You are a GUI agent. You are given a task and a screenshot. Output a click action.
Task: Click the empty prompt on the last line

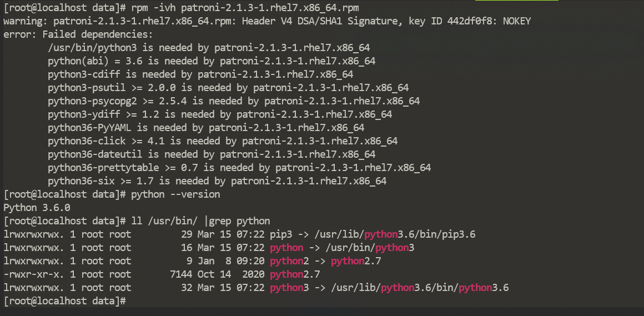[x=65, y=301]
